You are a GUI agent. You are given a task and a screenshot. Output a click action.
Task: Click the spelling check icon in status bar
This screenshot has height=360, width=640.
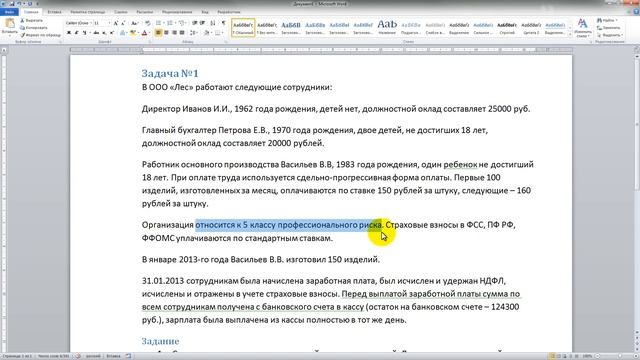(x=78, y=356)
